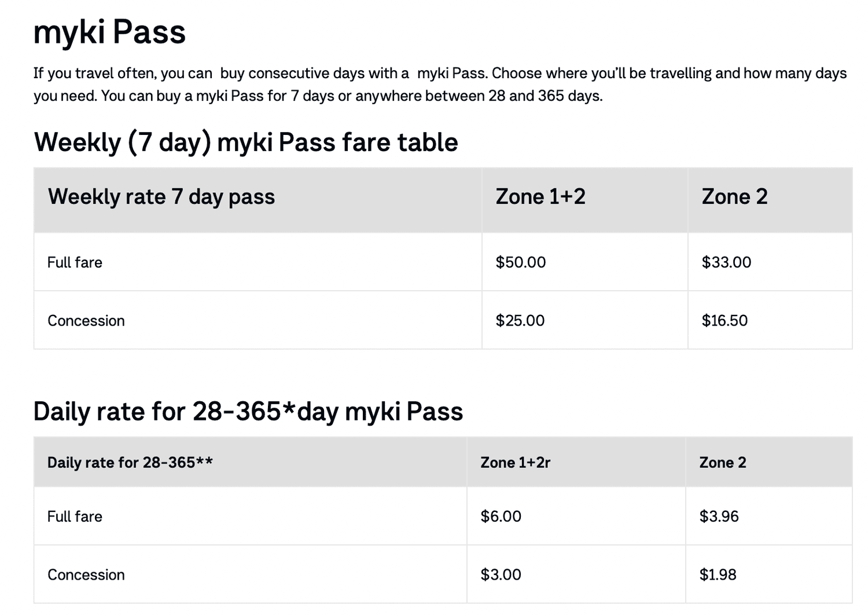Click the intro paragraph about buying consecutive days
Screen dimensions: 868x615
439,85
